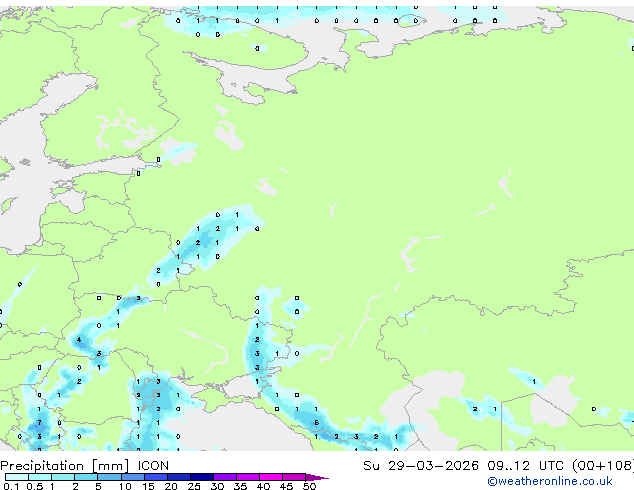
Task: Select the 40–45 mm magenta legend box
Action: (x=271, y=477)
